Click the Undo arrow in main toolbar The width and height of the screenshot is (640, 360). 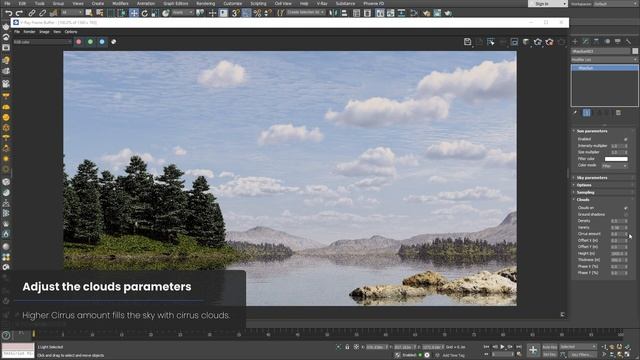(8, 13)
